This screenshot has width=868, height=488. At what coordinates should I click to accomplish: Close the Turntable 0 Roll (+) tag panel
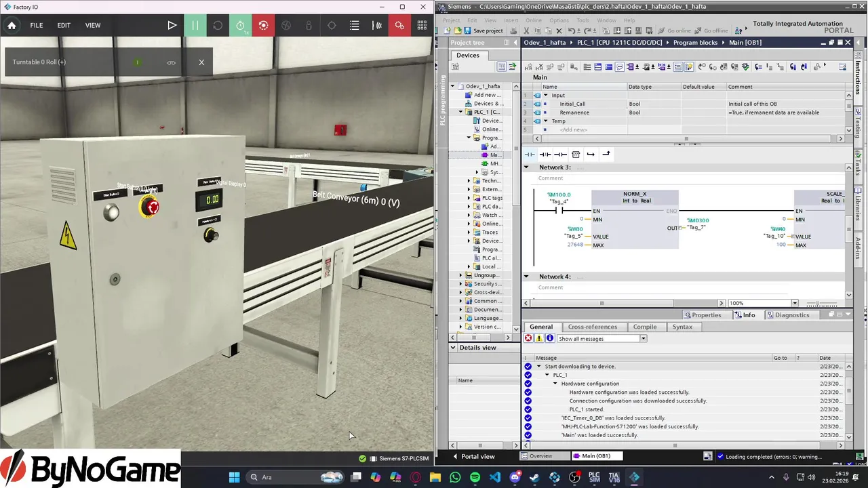point(201,62)
